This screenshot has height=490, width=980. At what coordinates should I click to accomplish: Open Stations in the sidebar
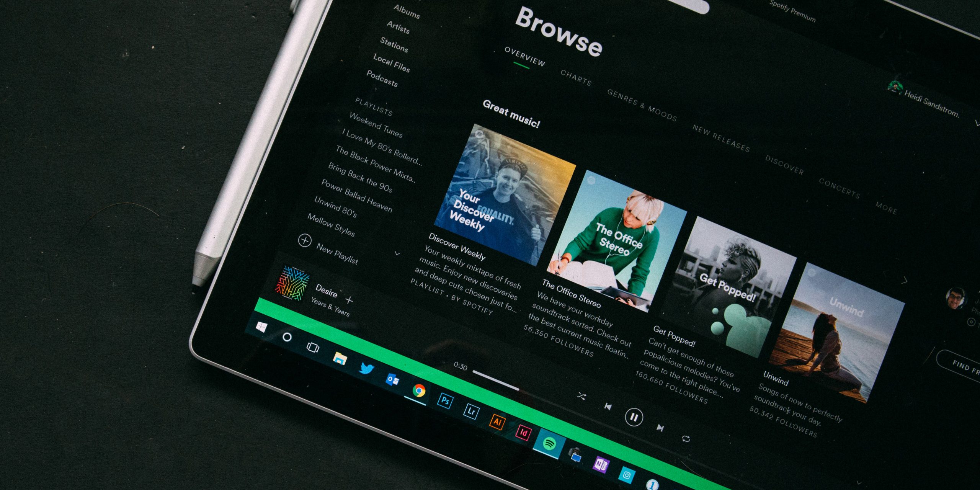394,44
